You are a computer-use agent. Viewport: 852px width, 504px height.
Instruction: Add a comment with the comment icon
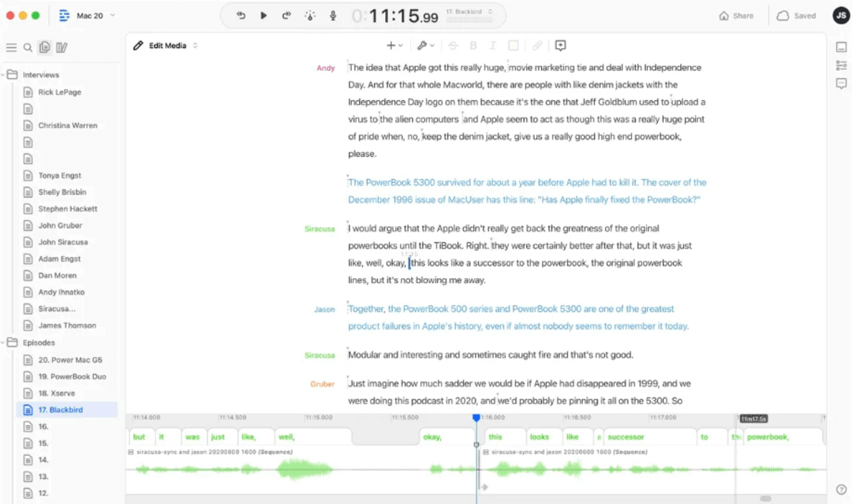point(561,46)
